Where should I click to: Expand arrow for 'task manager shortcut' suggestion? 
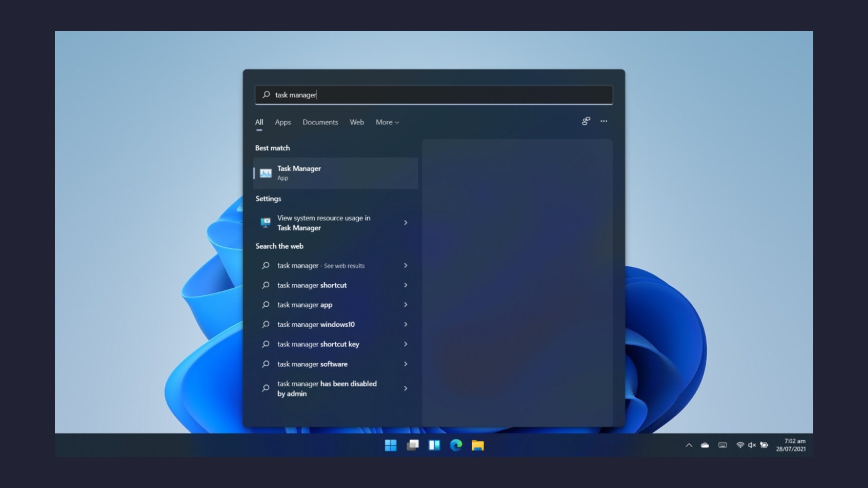tap(406, 285)
